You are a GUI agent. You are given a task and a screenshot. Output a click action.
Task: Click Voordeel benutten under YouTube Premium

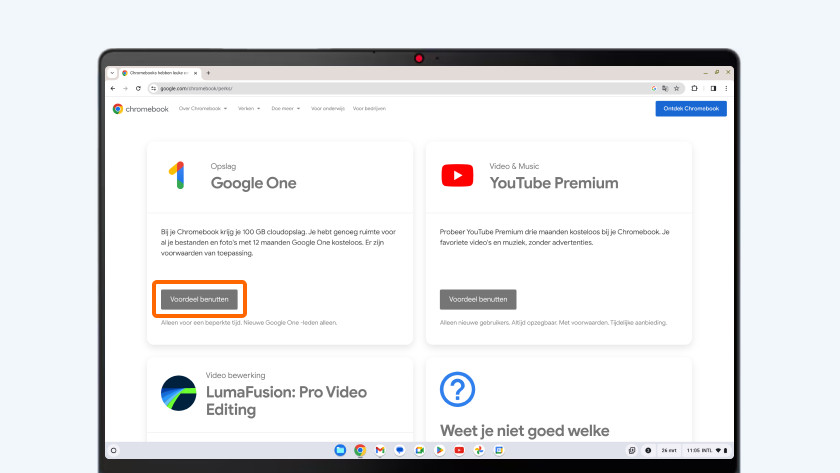tap(478, 299)
